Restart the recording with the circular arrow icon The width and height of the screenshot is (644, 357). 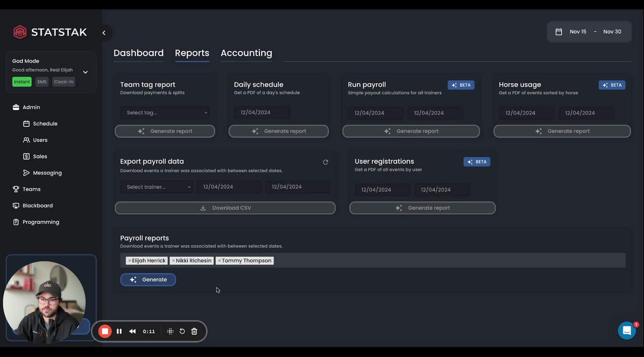[182, 331]
